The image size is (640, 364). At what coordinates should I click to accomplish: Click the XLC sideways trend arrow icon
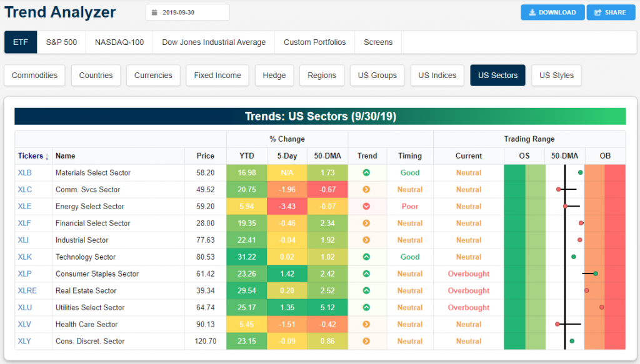(x=366, y=190)
